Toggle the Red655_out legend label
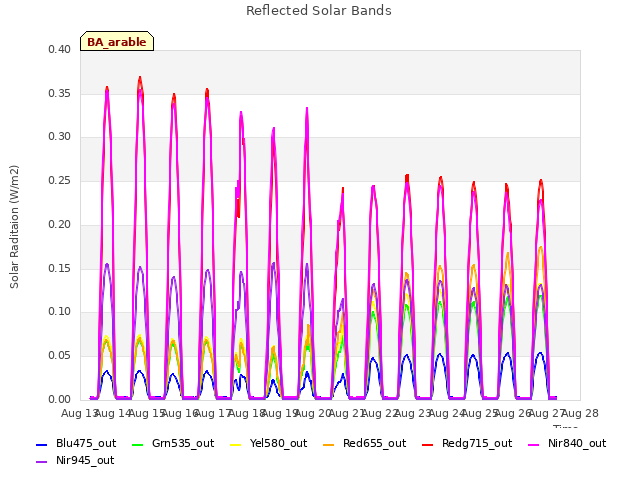This screenshot has width=640, height=480. point(375,444)
